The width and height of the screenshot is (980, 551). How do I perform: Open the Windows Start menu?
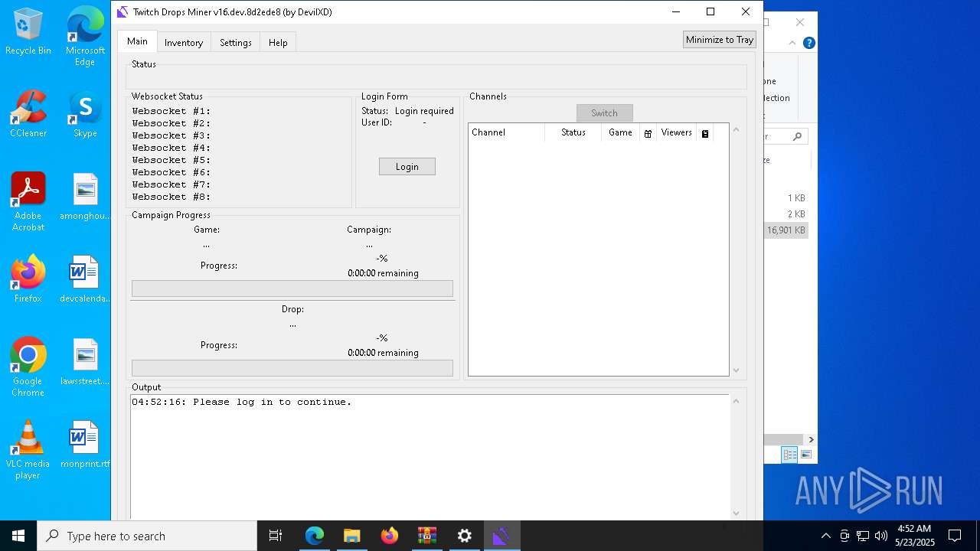(x=18, y=536)
